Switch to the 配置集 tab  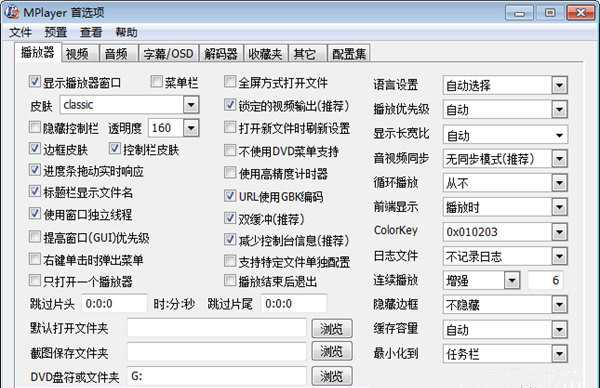tap(349, 54)
